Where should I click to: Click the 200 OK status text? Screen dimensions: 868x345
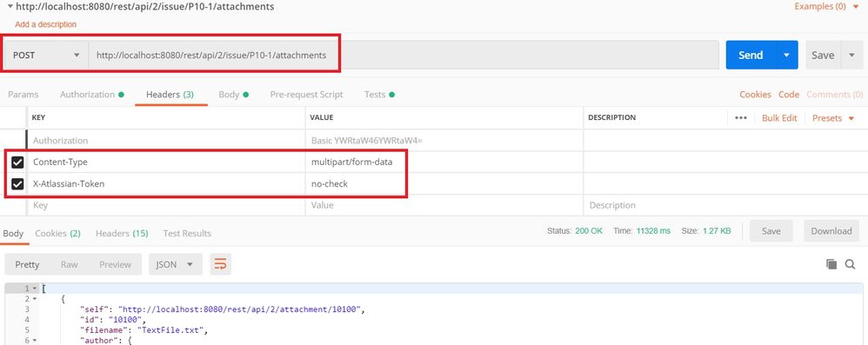point(589,231)
